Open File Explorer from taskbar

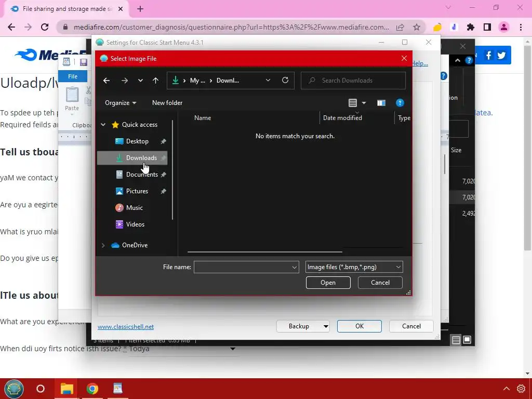point(67,389)
